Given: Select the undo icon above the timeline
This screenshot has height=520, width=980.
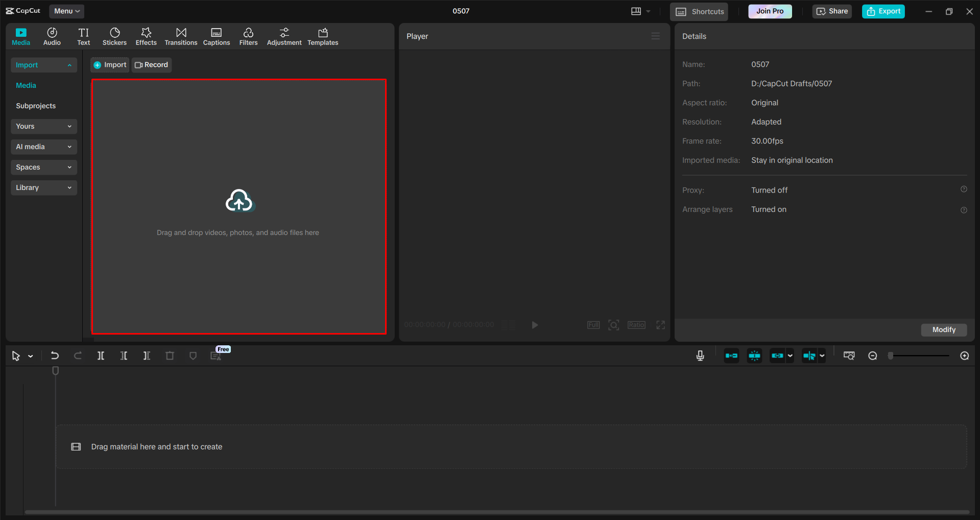Looking at the screenshot, I should (55, 356).
